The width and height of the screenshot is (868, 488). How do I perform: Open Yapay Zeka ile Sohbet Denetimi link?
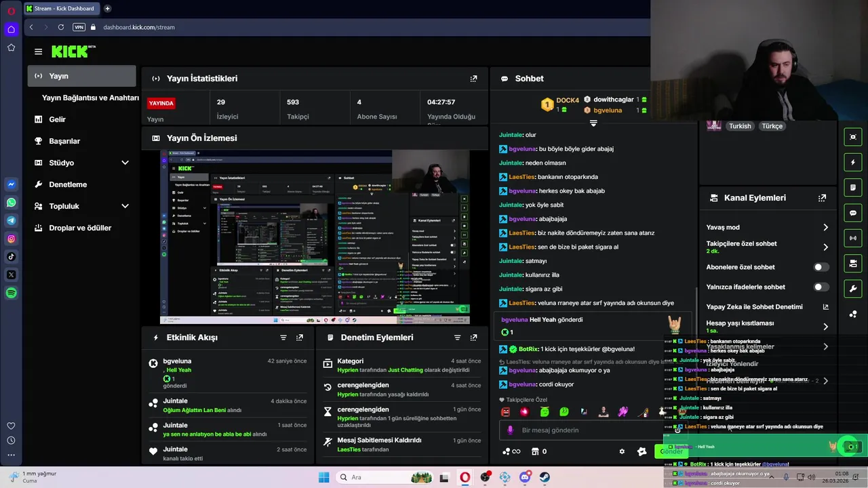[x=767, y=307]
